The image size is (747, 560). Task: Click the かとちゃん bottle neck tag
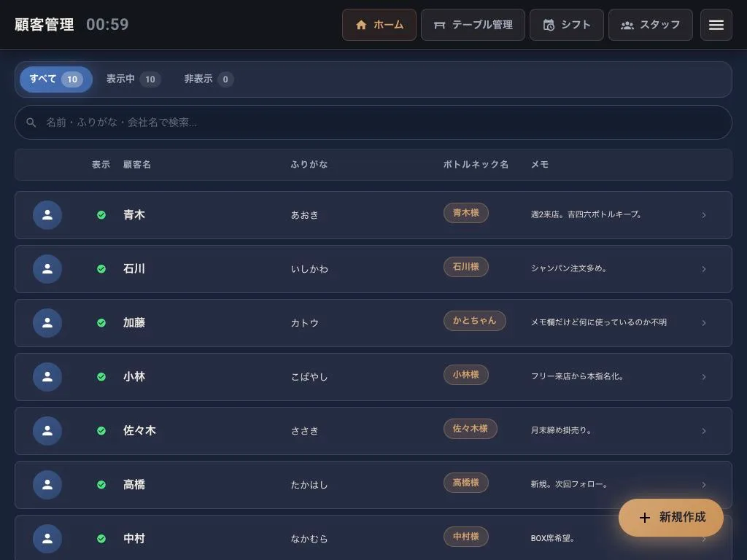(474, 321)
